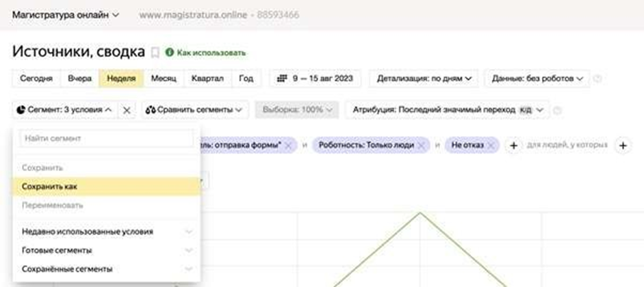Remove the Роботность: Только люди condition
Viewport: 644px width, 287px height.
coord(422,146)
